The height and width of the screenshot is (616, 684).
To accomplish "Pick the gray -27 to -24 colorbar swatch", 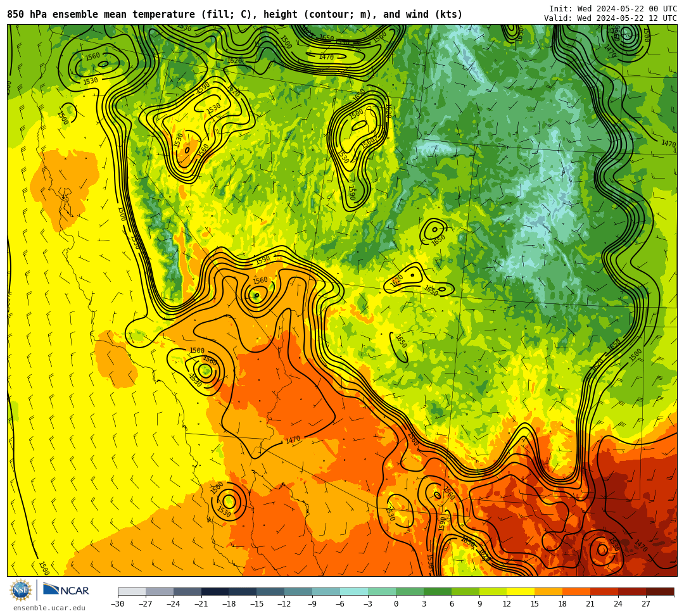I will (x=160, y=591).
